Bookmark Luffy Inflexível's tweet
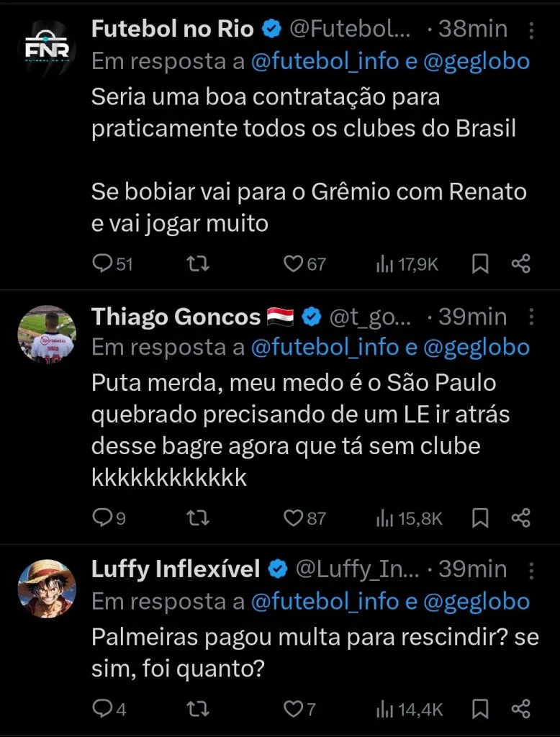 click(x=480, y=709)
